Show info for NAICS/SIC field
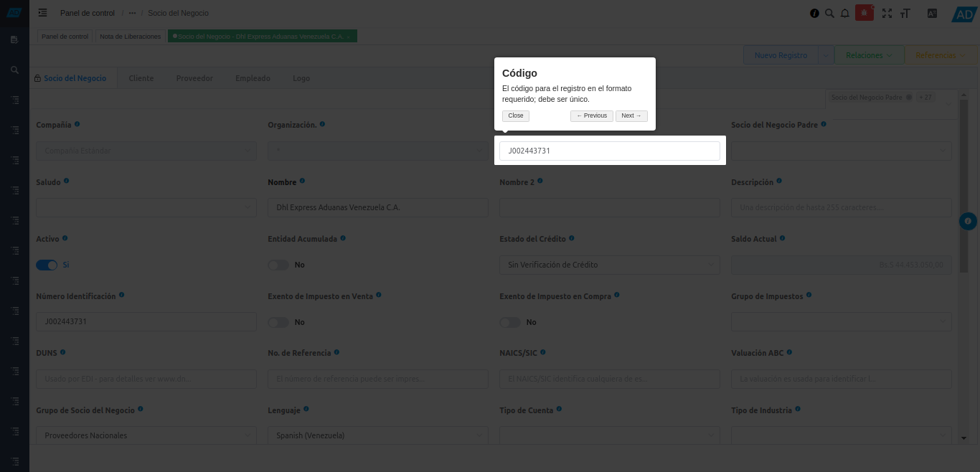This screenshot has height=472, width=980. [x=542, y=352]
